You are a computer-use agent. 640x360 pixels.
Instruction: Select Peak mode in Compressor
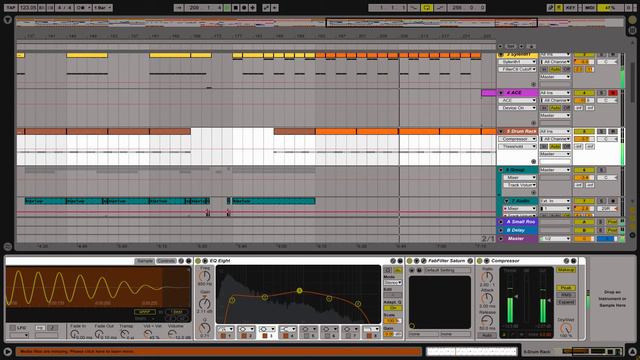[x=566, y=288]
